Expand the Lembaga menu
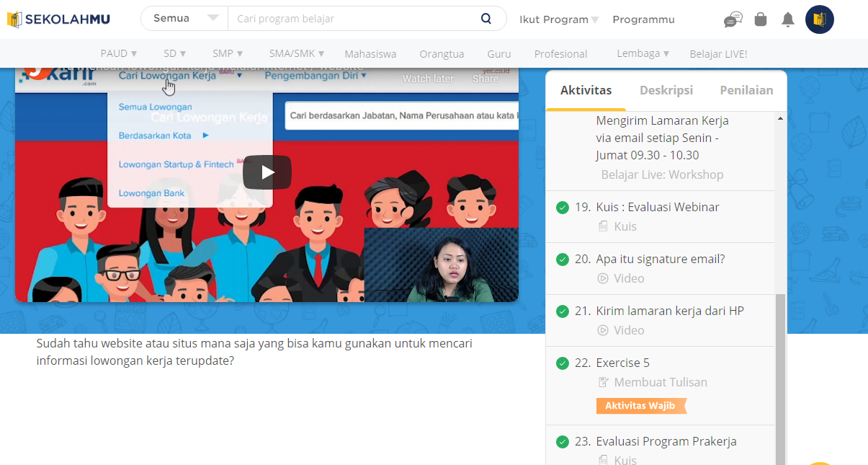This screenshot has width=868, height=465. click(x=643, y=53)
